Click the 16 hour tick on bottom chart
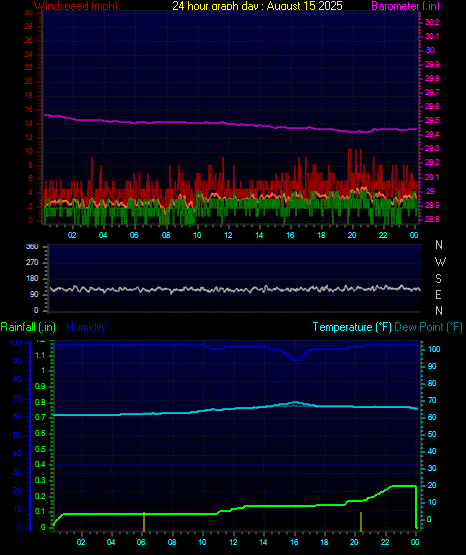The width and height of the screenshot is (466, 555). [294, 542]
